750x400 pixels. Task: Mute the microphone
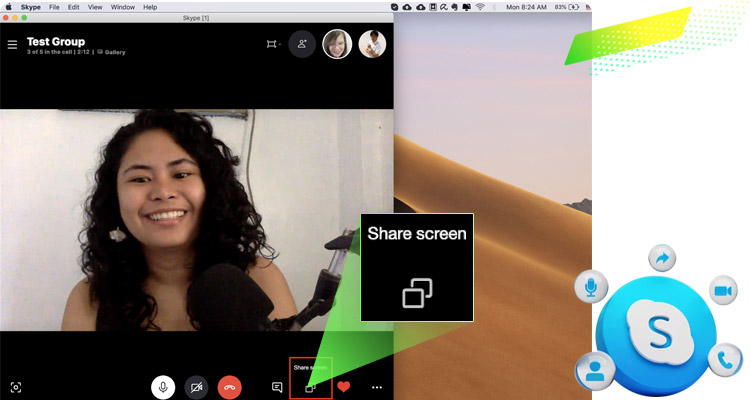[x=163, y=387]
